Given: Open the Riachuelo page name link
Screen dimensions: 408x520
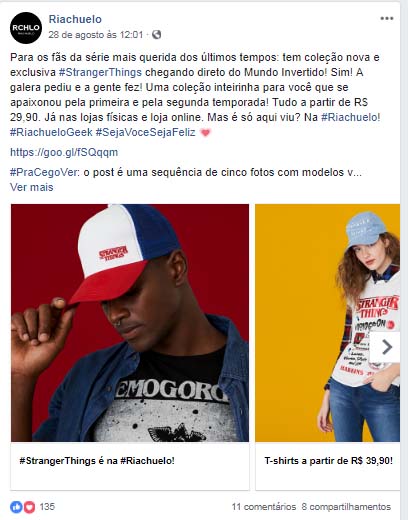Looking at the screenshot, I should click(x=75, y=19).
